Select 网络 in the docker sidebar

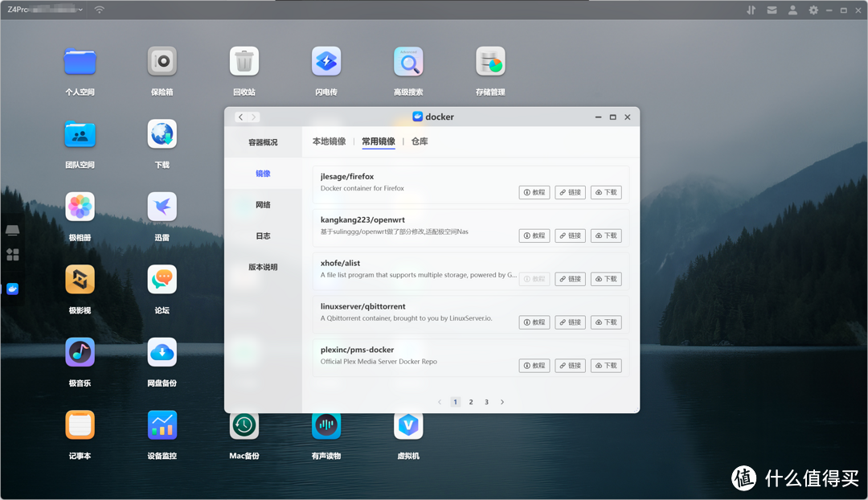pos(263,205)
